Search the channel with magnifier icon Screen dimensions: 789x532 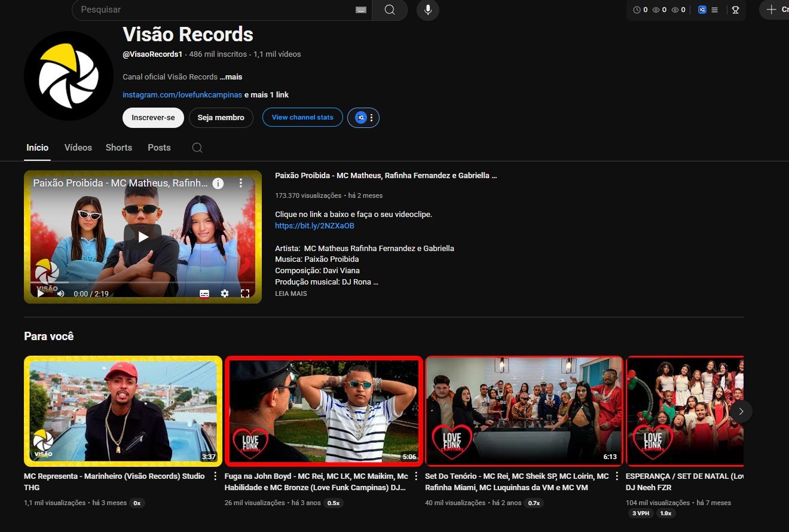click(197, 148)
